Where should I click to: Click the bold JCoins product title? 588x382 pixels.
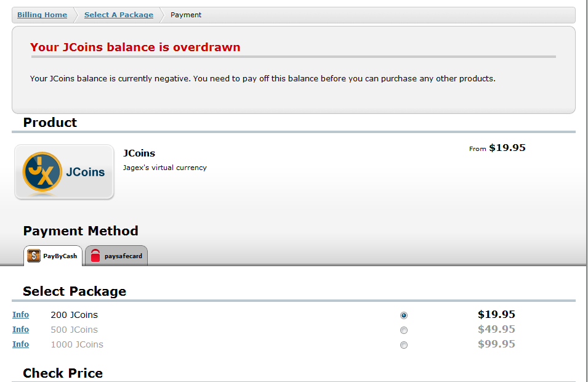coord(139,153)
